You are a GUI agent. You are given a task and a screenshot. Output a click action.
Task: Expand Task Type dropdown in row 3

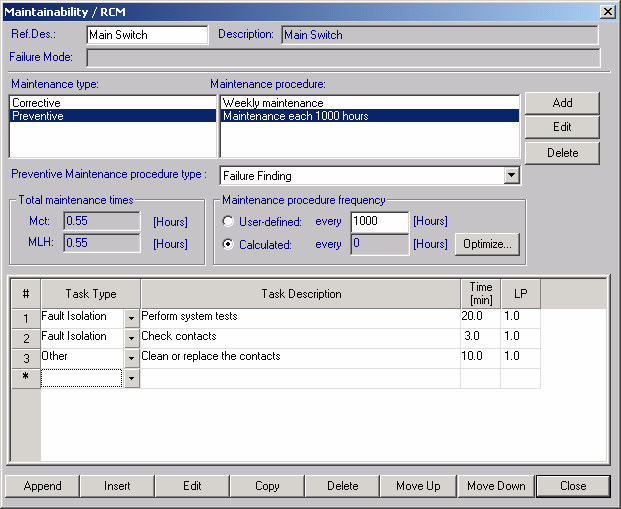[x=131, y=357]
